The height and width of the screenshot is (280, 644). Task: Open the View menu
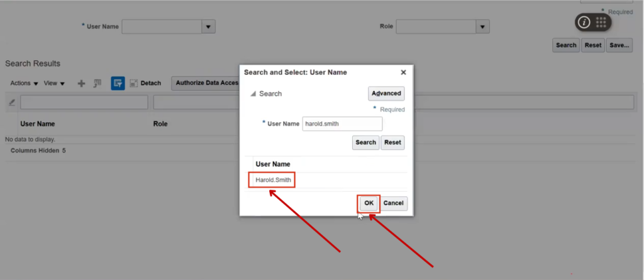tap(54, 83)
